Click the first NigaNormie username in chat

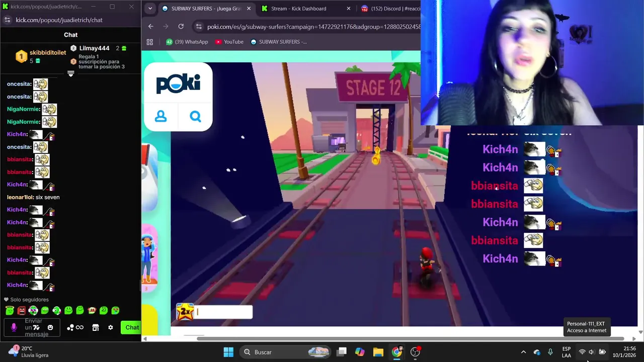pyautogui.click(x=23, y=109)
